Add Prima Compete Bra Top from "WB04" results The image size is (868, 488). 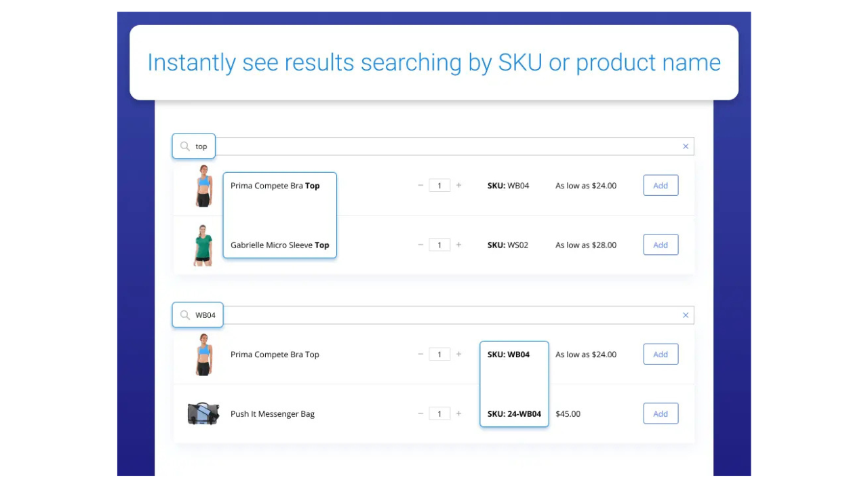pyautogui.click(x=660, y=354)
